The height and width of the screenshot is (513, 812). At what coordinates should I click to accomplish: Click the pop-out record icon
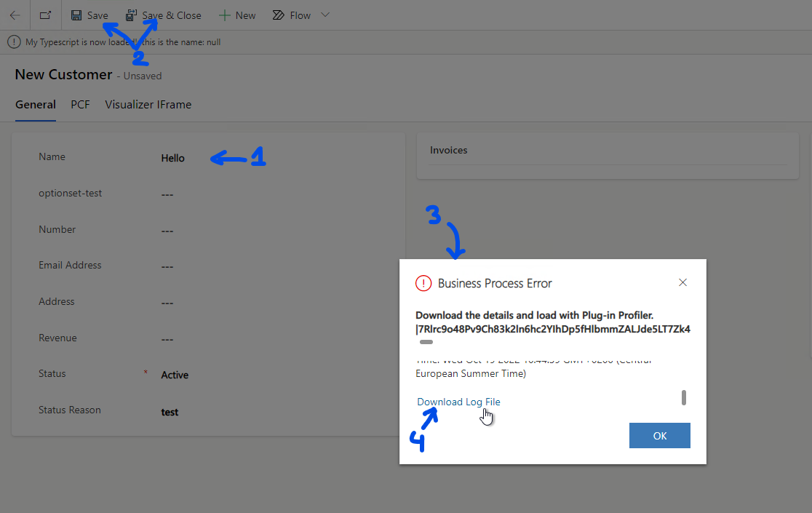pyautogui.click(x=45, y=15)
